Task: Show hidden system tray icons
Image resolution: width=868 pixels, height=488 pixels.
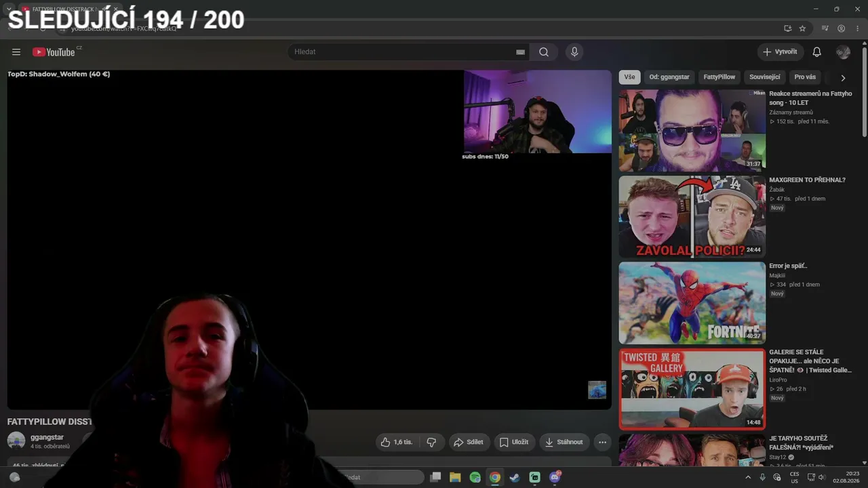Action: point(748,477)
